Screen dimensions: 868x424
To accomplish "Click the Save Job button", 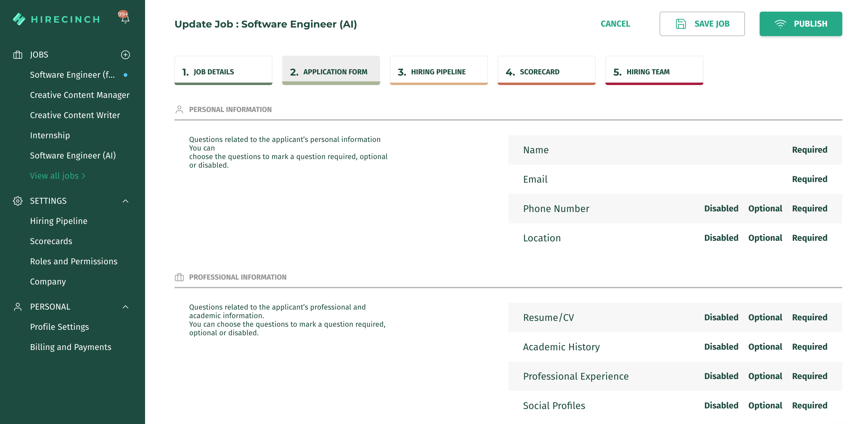I will (x=702, y=24).
